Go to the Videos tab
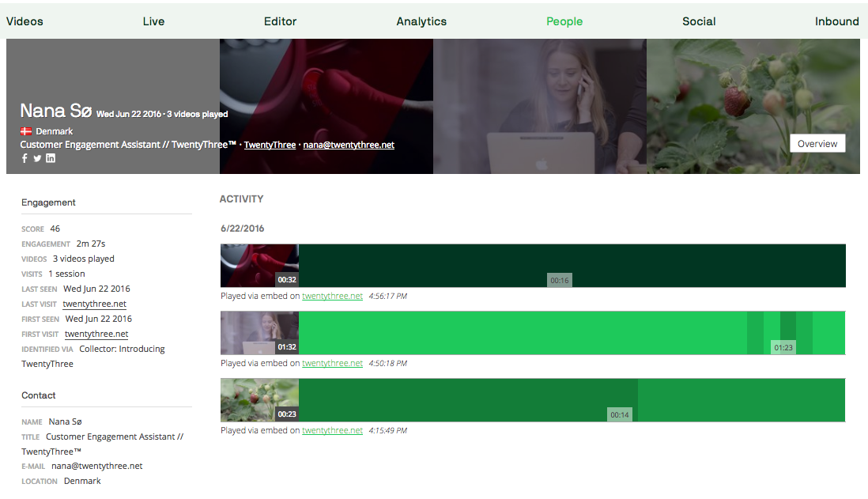The height and width of the screenshot is (499, 868). (25, 21)
